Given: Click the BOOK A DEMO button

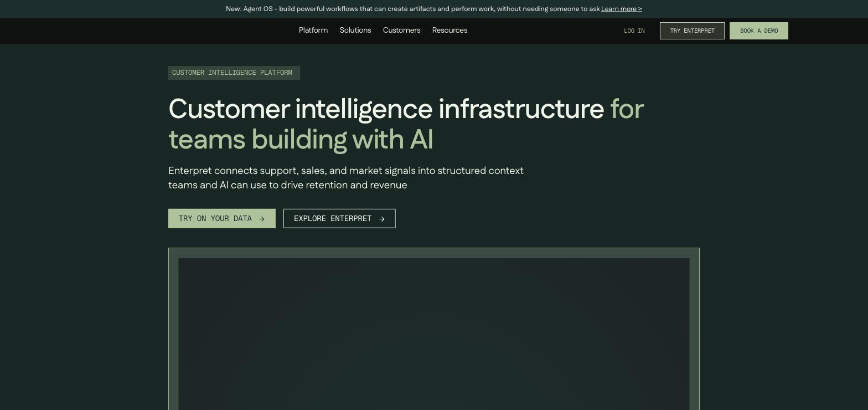Looking at the screenshot, I should coord(759,31).
